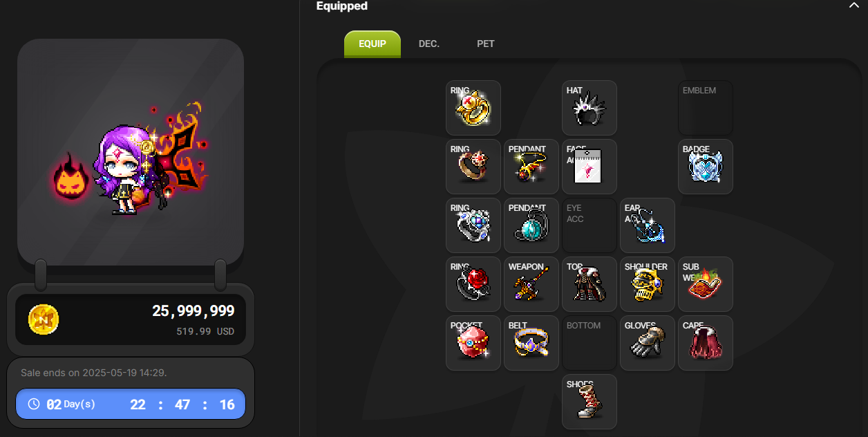The height and width of the screenshot is (437, 868).
Task: Switch to the DEC. tab
Action: pyautogui.click(x=429, y=44)
